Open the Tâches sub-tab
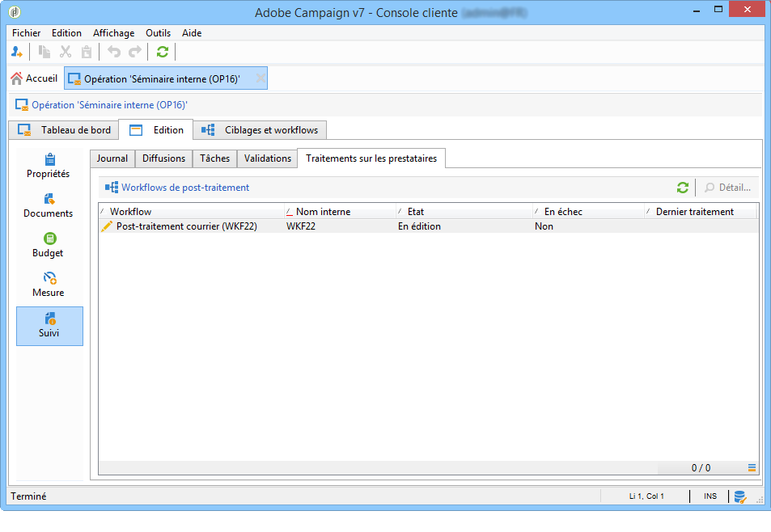Image resolution: width=771 pixels, height=532 pixels. point(215,158)
